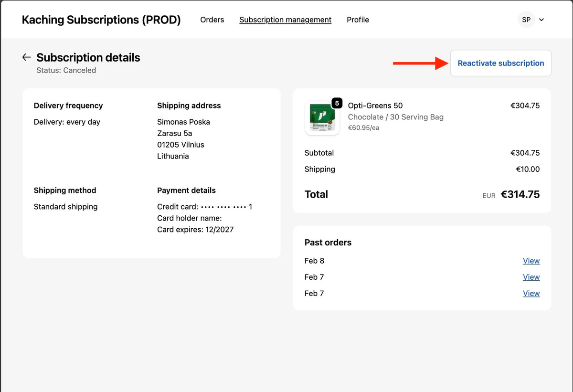Viewport: 573px width, 392px height.
Task: Go to Subscription management tab
Action: (x=286, y=20)
